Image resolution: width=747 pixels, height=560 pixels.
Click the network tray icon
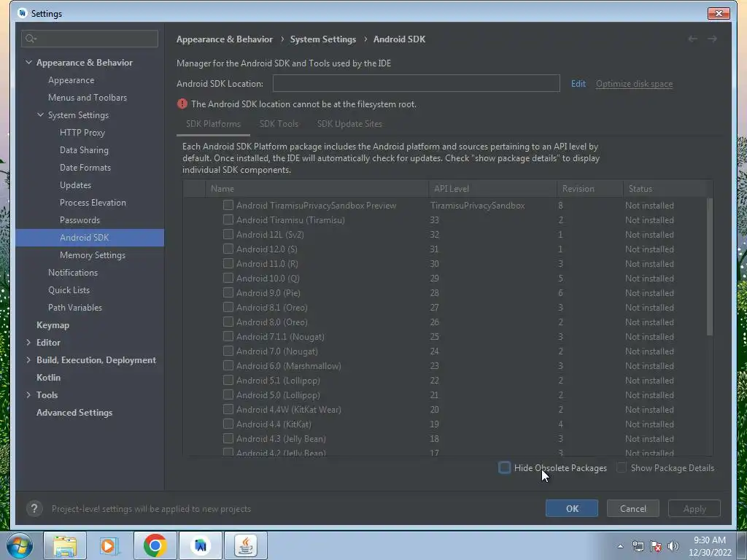point(638,546)
